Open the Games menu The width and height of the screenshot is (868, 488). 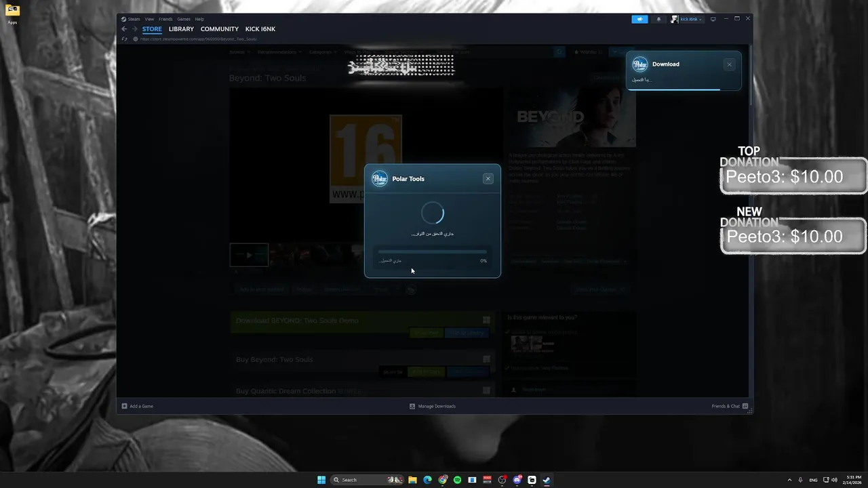tap(184, 19)
